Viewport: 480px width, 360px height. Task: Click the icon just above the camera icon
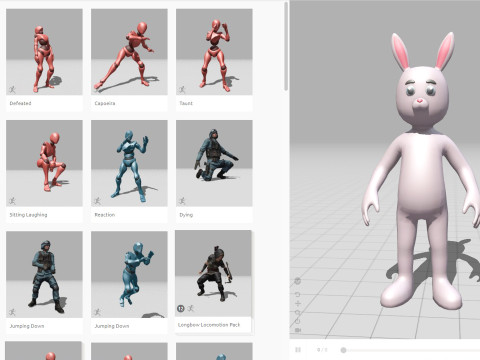click(298, 321)
